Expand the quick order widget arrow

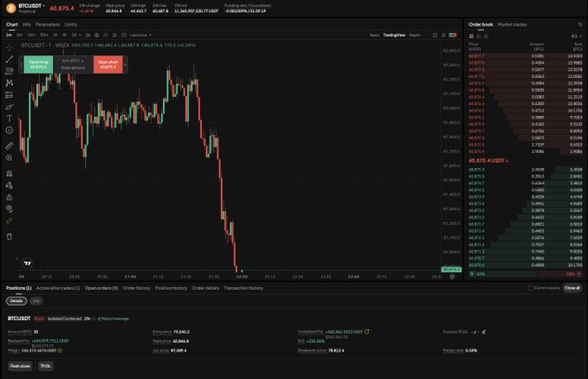(126, 65)
